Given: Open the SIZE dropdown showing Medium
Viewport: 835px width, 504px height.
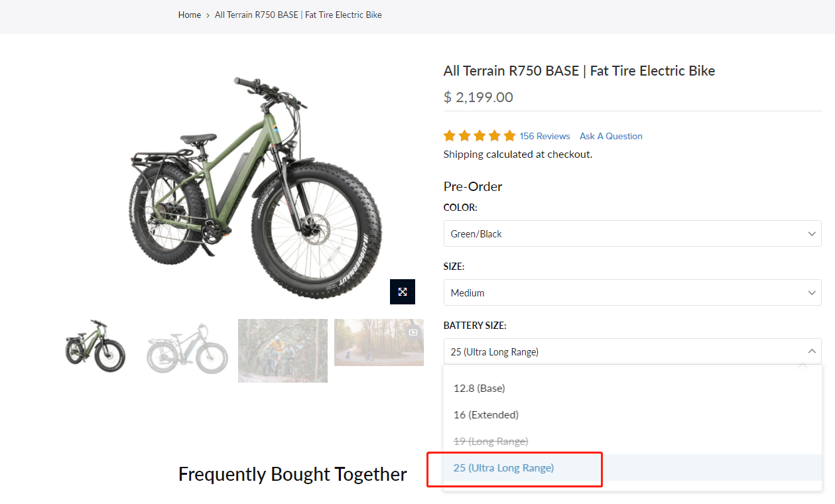Looking at the screenshot, I should click(x=632, y=292).
